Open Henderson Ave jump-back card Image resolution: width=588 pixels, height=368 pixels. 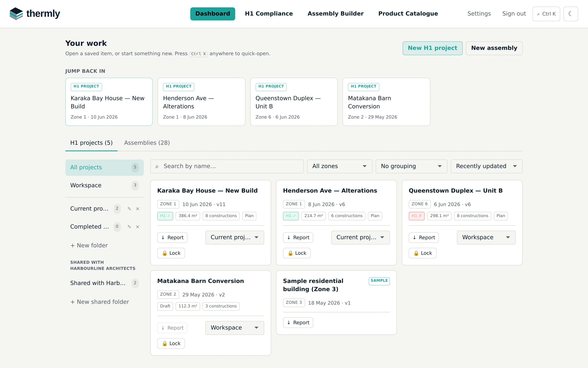(202, 102)
